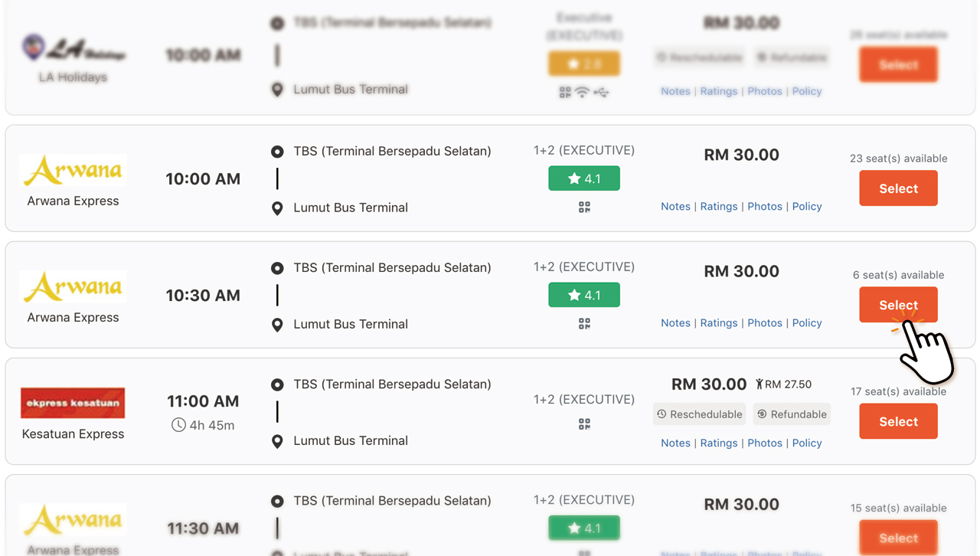Image resolution: width=980 pixels, height=556 pixels.
Task: Click Arwana Express logo for 10:00 AM trip
Action: (73, 170)
